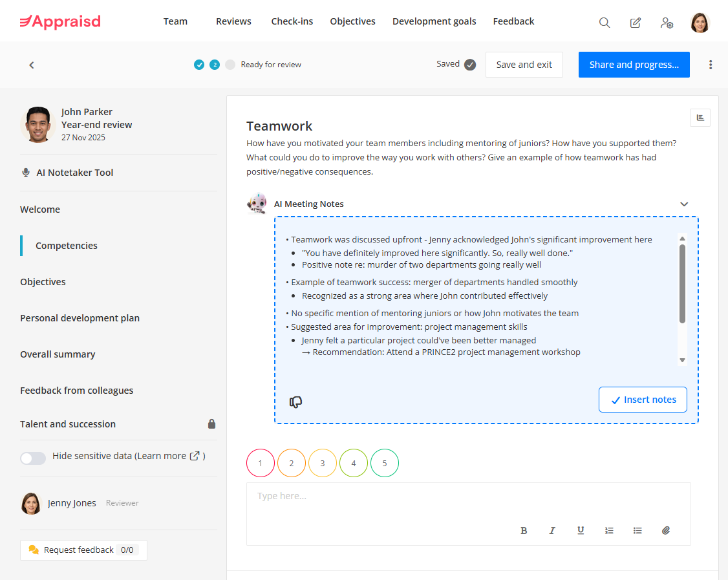The image size is (728, 580).
Task: Collapse the AI Meeting Notes section
Action: point(684,204)
